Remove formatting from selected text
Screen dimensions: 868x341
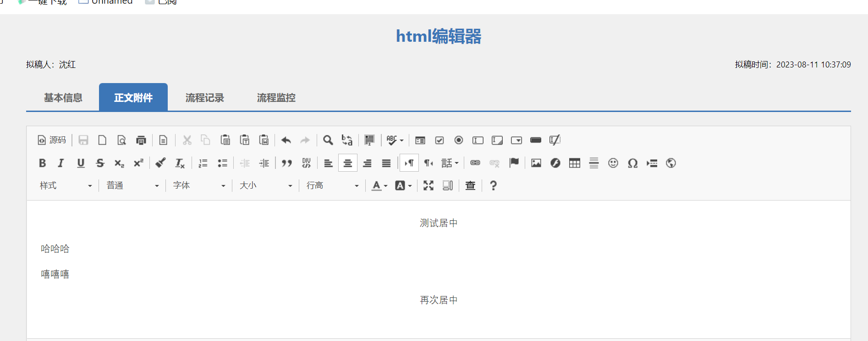(x=180, y=163)
